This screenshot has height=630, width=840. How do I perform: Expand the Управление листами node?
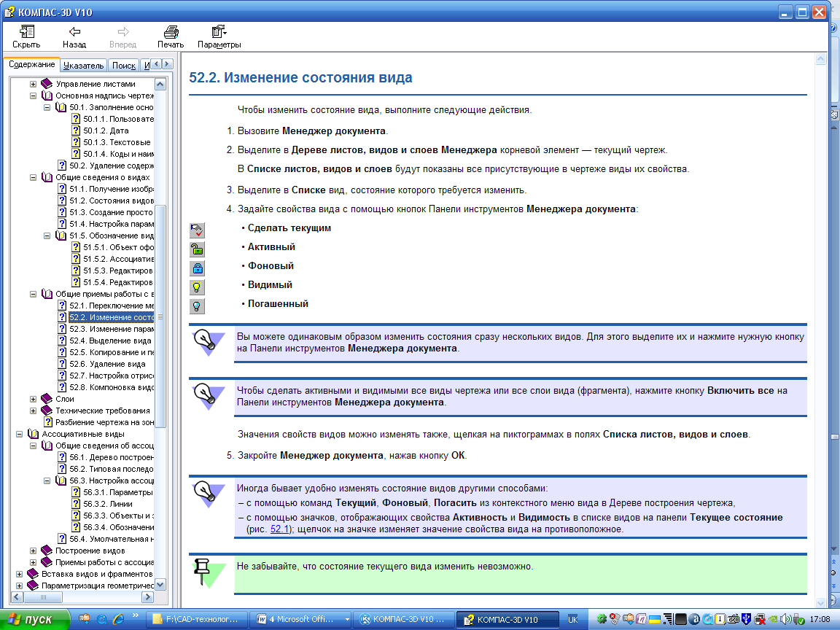(34, 84)
